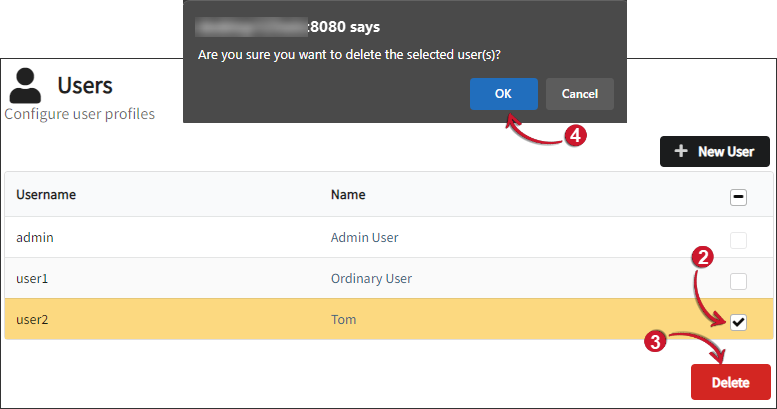Screen dimensions: 777x409
Task: Check the checkbox for user1 row
Action: [738, 281]
